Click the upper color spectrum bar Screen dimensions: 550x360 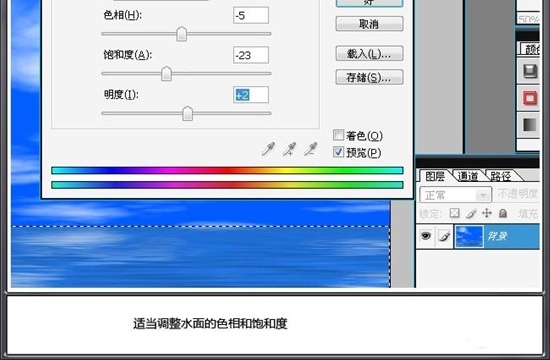[227, 171]
